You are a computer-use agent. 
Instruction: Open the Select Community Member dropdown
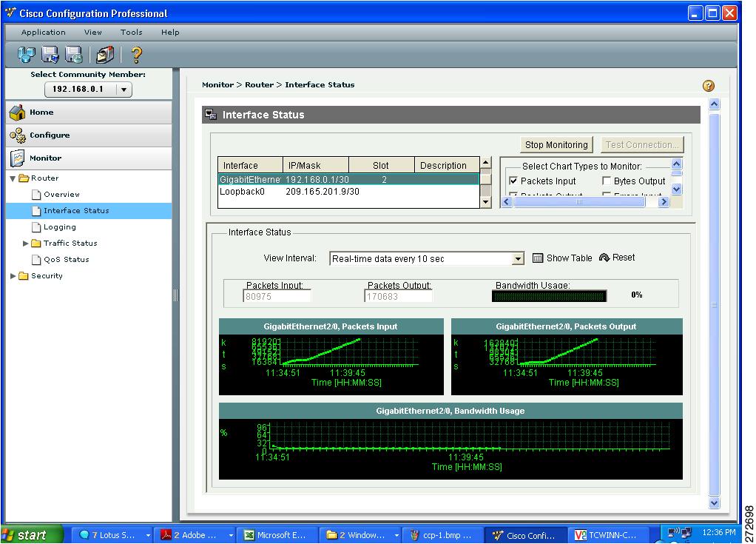(x=88, y=90)
